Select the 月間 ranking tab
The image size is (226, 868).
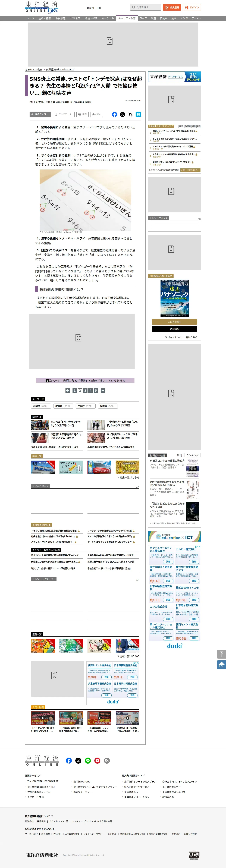pyautogui.click(x=199, y=126)
